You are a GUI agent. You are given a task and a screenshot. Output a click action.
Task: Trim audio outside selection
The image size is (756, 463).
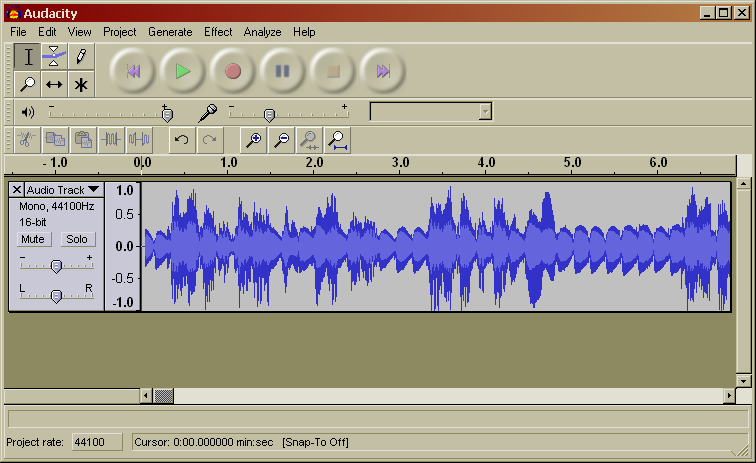[111, 140]
